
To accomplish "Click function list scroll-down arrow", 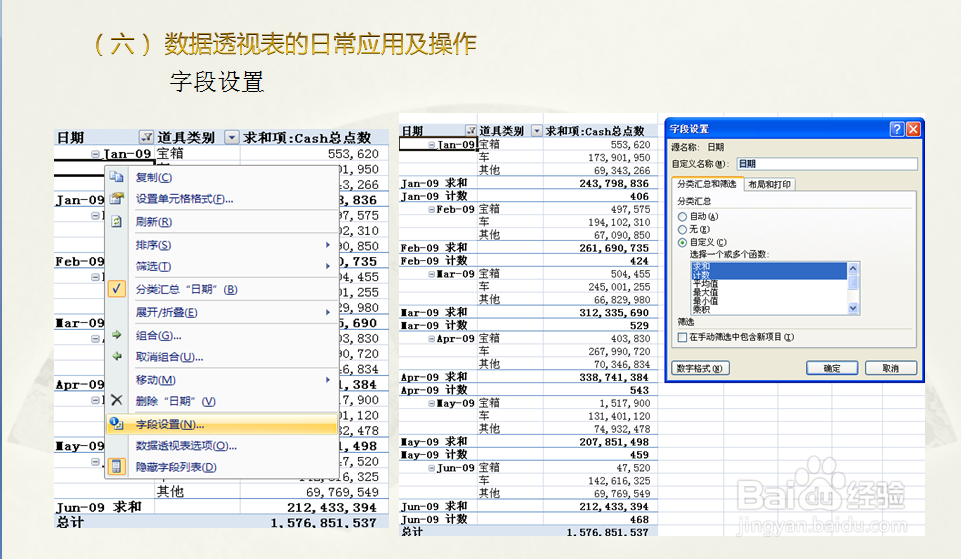I will pos(853,308).
